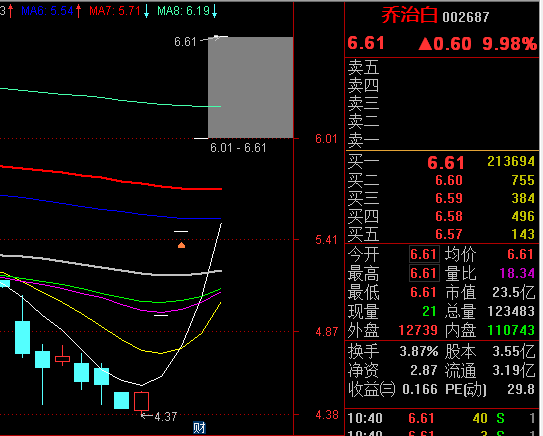
Task: Select the MA8: 6.19 indicator label
Action: [x=184, y=11]
